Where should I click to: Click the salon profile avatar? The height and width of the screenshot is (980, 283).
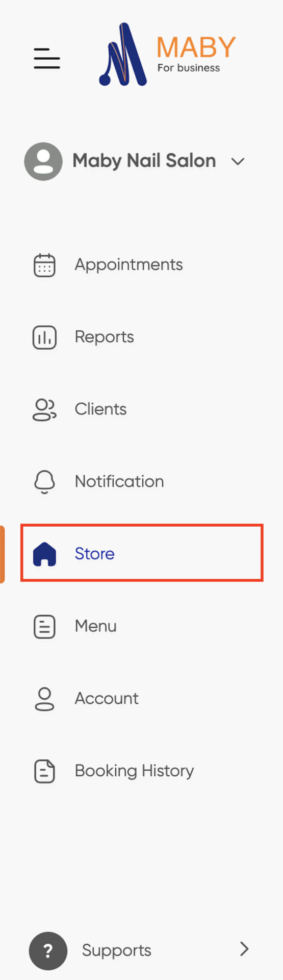click(x=43, y=161)
